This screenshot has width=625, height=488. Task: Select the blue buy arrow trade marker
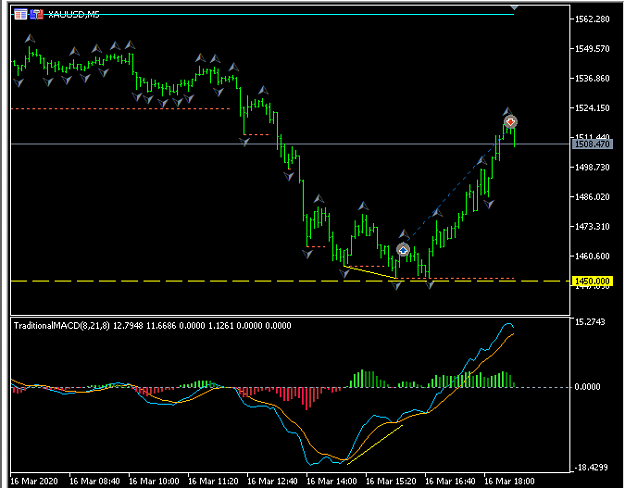pos(403,250)
